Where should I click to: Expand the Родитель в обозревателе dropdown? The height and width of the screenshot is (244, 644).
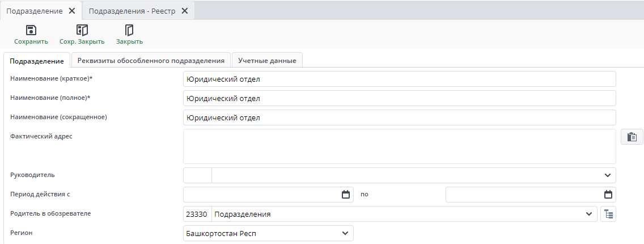[588, 214]
